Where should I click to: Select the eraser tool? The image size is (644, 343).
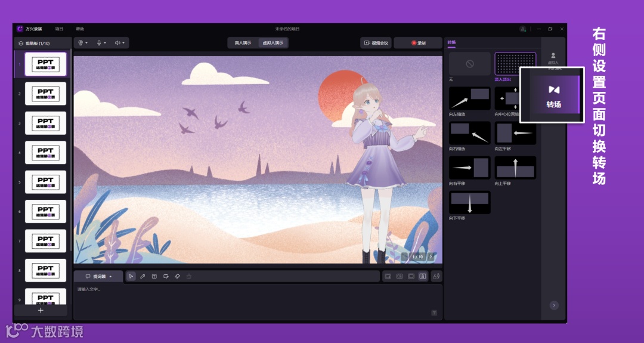point(178,276)
